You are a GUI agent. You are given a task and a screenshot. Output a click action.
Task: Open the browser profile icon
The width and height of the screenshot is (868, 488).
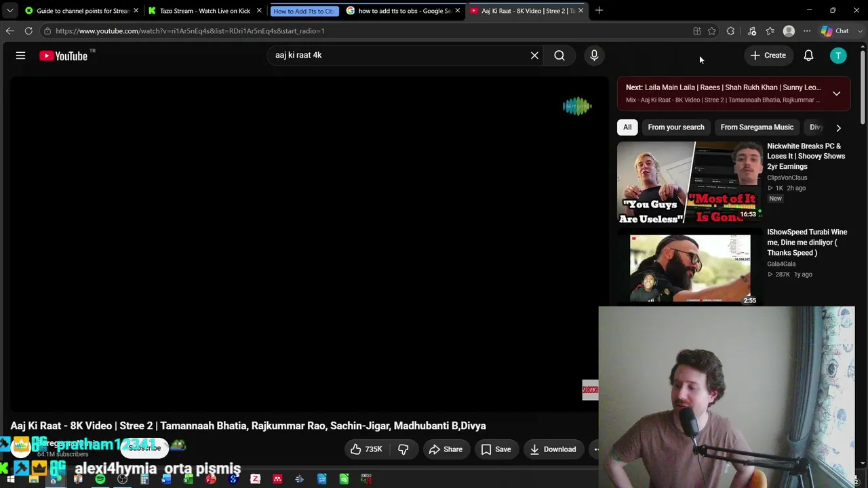click(789, 31)
